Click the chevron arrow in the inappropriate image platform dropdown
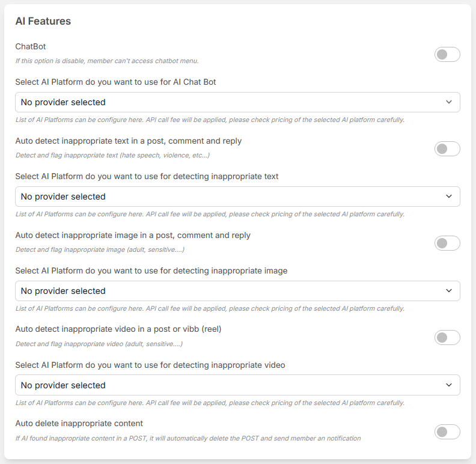 449,291
